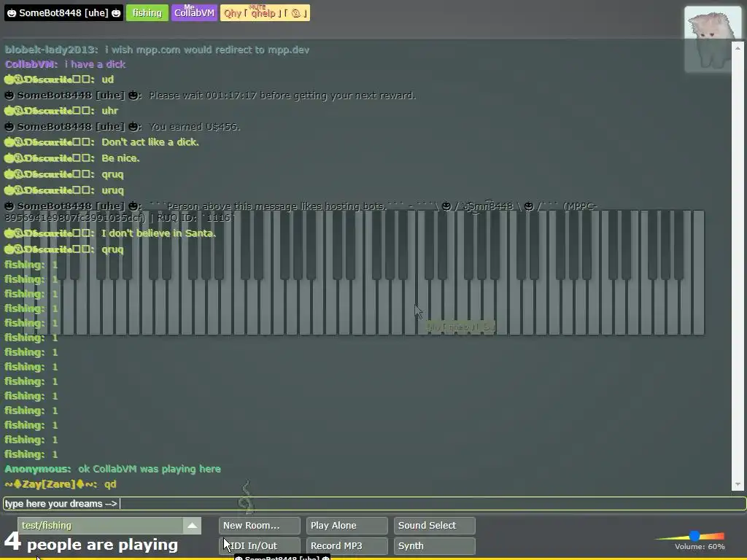Click the Zay[Zare] username in chat
The image size is (747, 560).
pyautogui.click(x=51, y=484)
